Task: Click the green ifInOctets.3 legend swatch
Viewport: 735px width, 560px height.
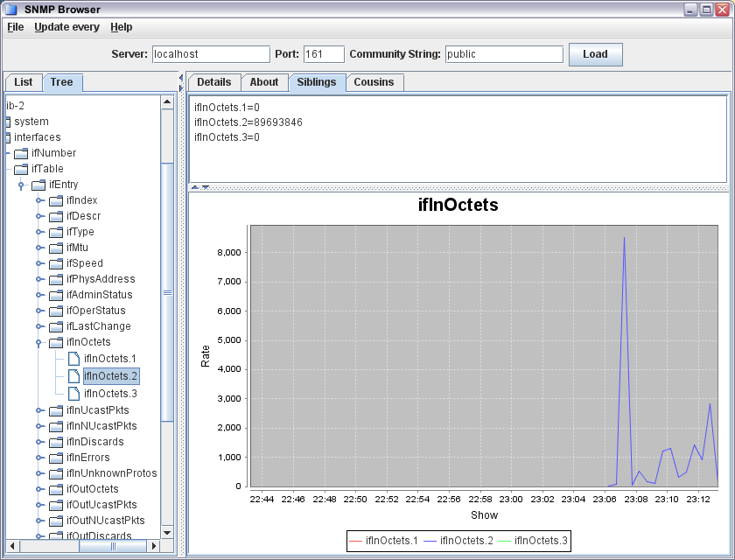Action: click(x=504, y=542)
